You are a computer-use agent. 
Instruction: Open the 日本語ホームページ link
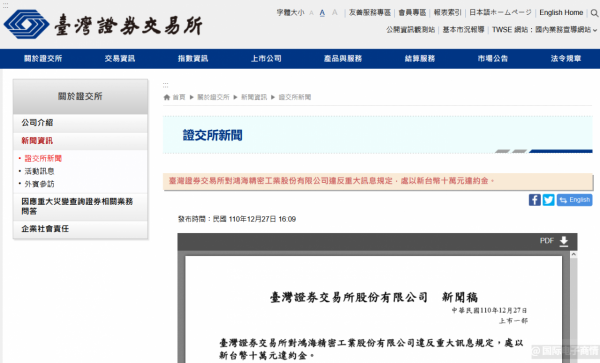500,13
